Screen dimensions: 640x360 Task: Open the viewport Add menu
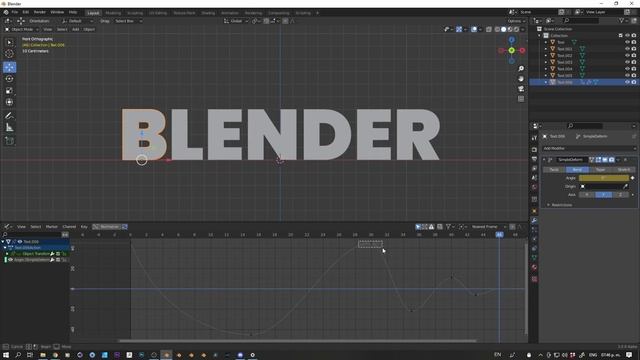[x=76, y=29]
